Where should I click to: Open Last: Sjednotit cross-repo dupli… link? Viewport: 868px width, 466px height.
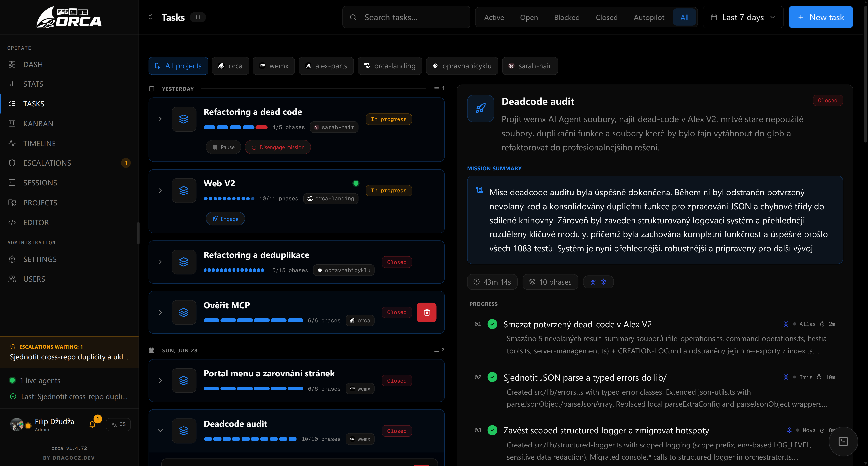tap(69, 397)
